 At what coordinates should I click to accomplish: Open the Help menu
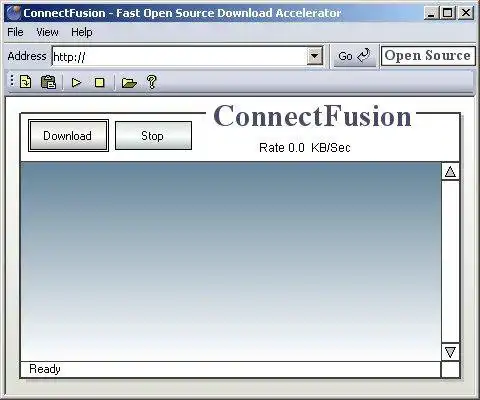[82, 32]
